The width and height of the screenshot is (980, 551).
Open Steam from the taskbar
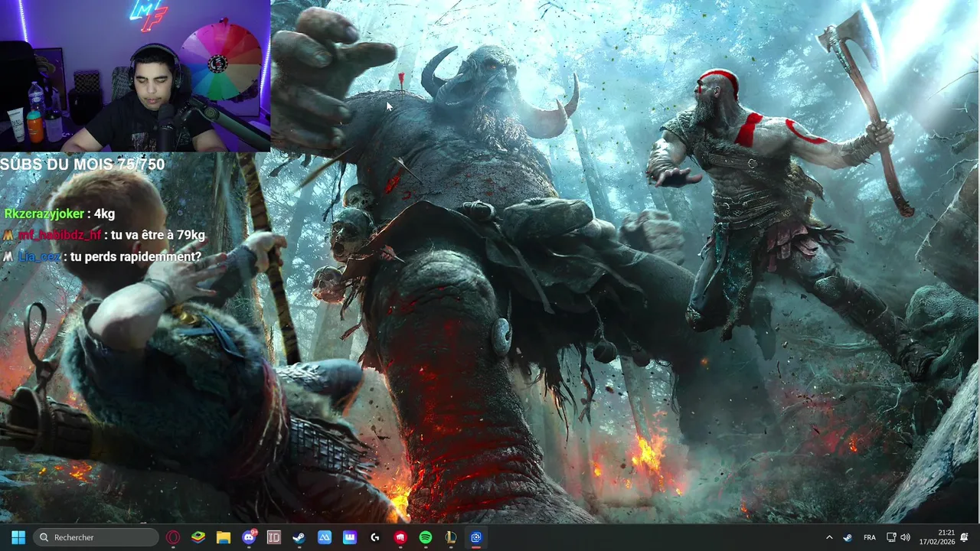point(299,537)
